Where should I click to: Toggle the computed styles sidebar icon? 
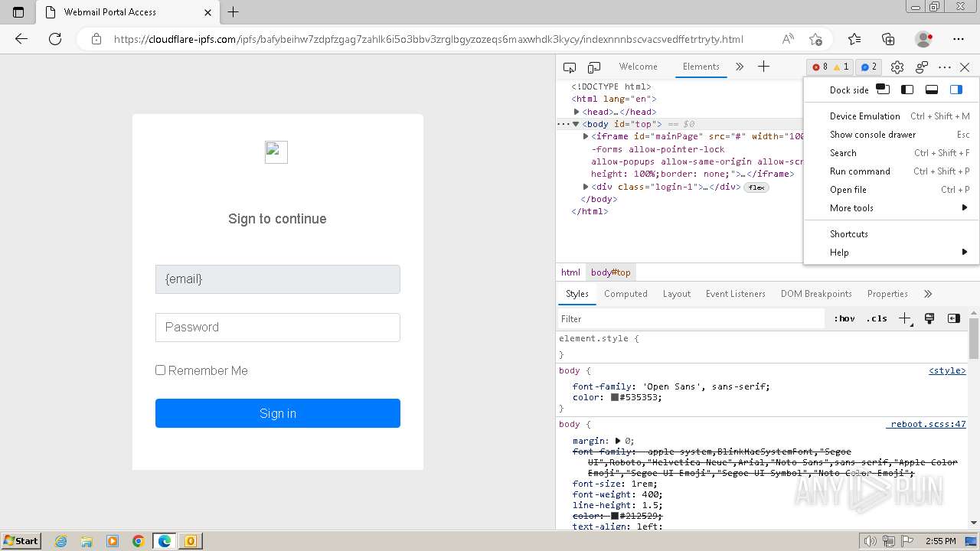[954, 319]
